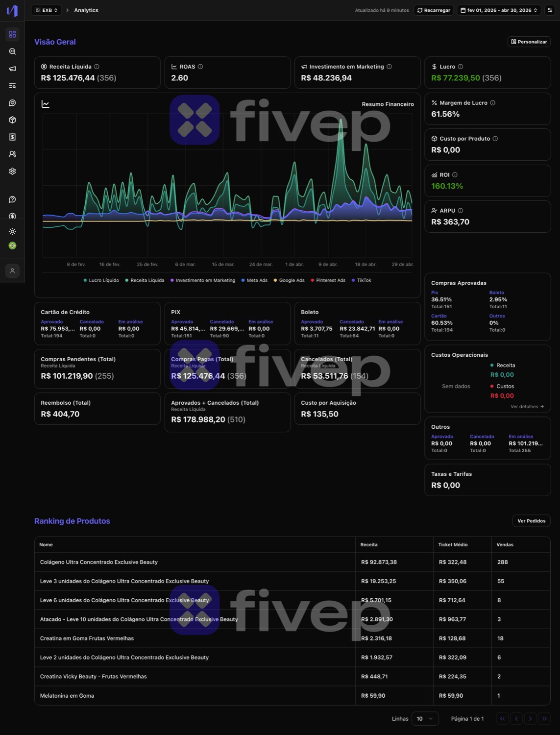Select row Creatina em Goma Frutas Vermelhas
This screenshot has width=560, height=735.
point(292,638)
